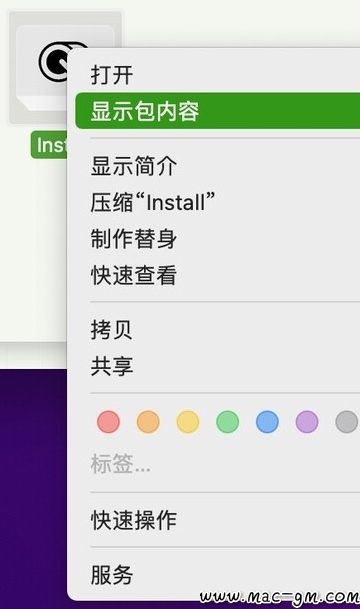Select 显示包内容 menu entry

coord(217,111)
